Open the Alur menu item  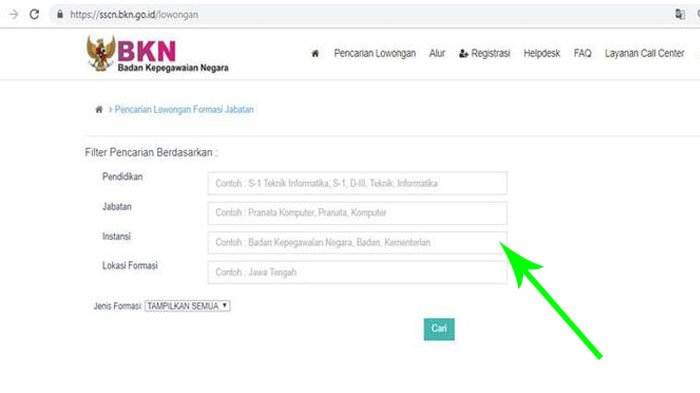pos(437,54)
